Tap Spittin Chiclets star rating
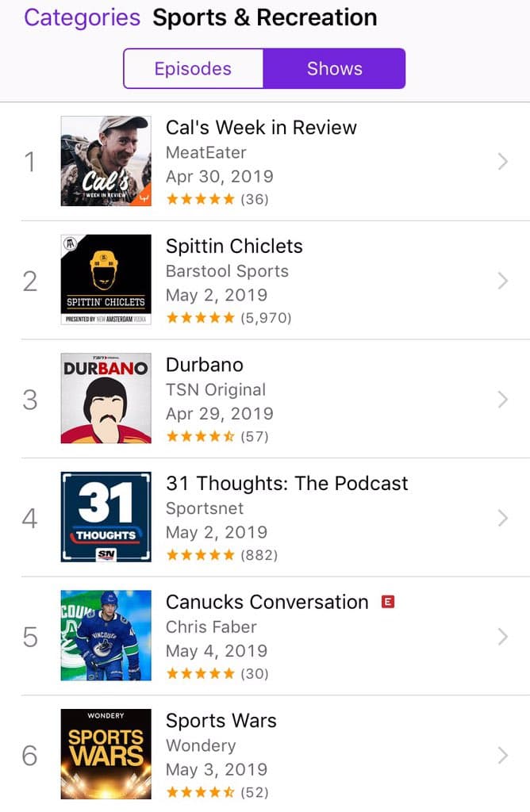 point(200,318)
